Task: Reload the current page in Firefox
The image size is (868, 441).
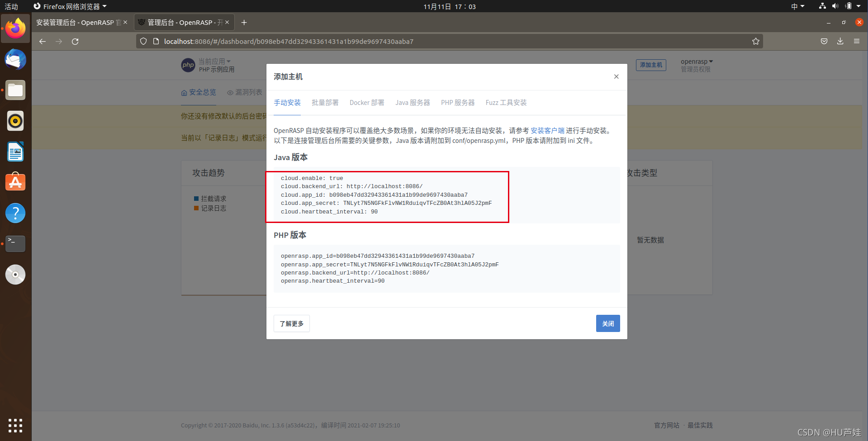Action: coord(75,41)
